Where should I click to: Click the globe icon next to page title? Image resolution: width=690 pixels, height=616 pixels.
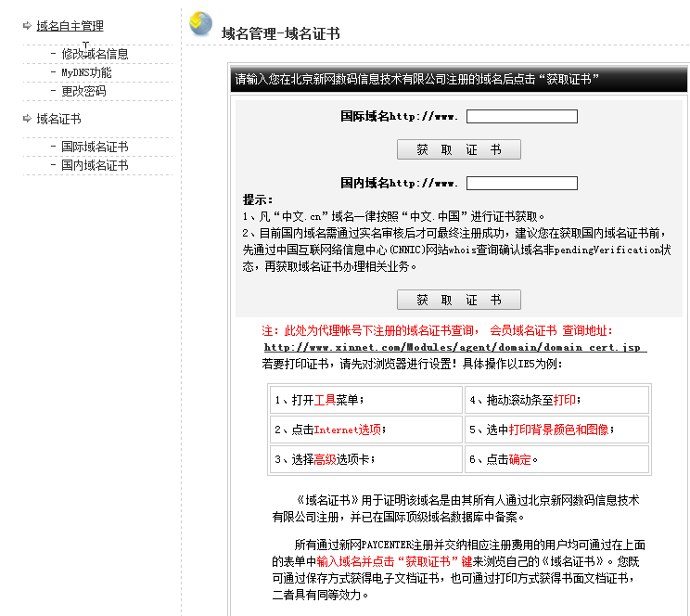200,24
